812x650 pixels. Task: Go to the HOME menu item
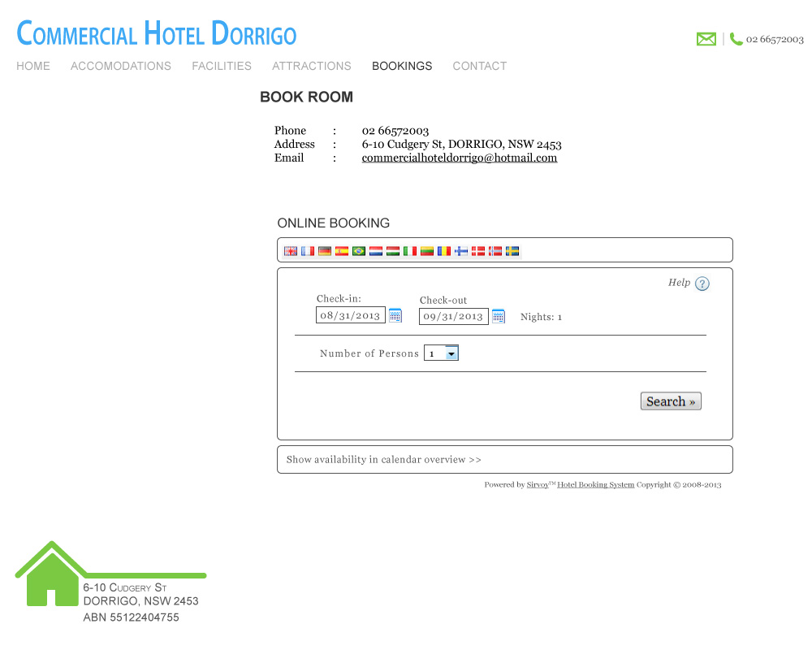click(33, 66)
